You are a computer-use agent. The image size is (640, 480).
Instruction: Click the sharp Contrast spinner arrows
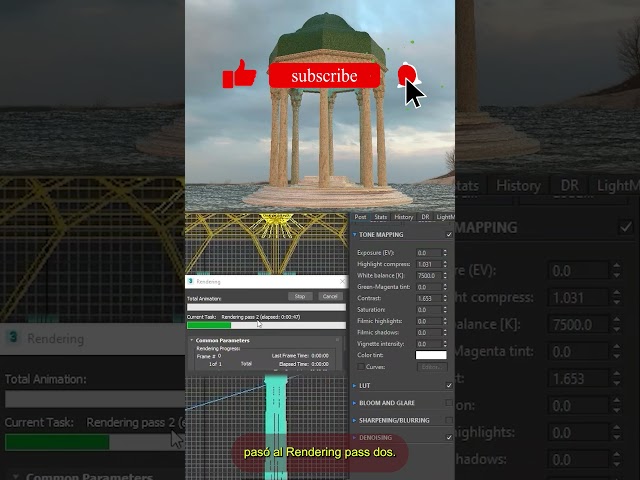(x=445, y=298)
